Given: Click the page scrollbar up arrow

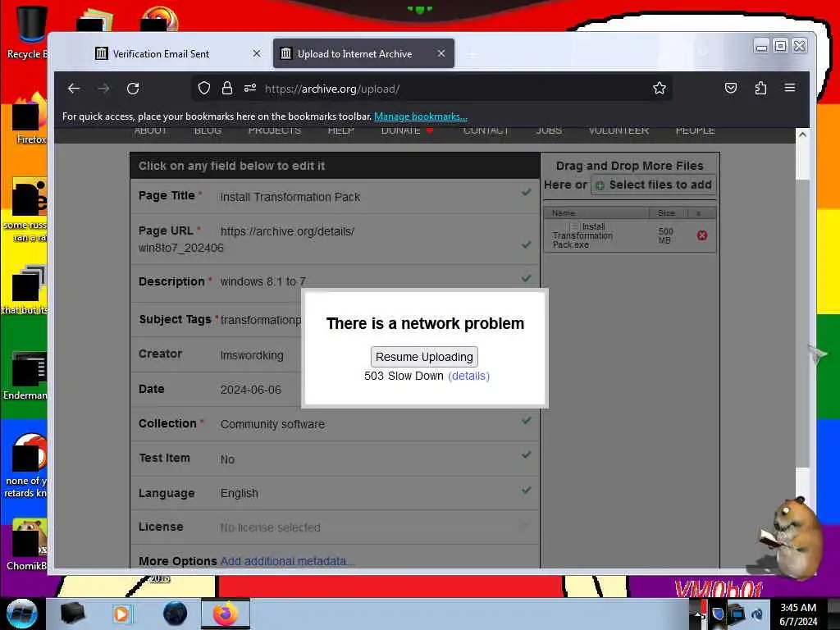Looking at the screenshot, I should pyautogui.click(x=802, y=135).
